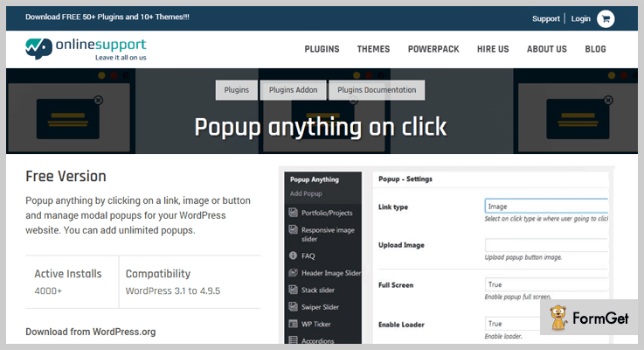Click the Login link

point(581,18)
